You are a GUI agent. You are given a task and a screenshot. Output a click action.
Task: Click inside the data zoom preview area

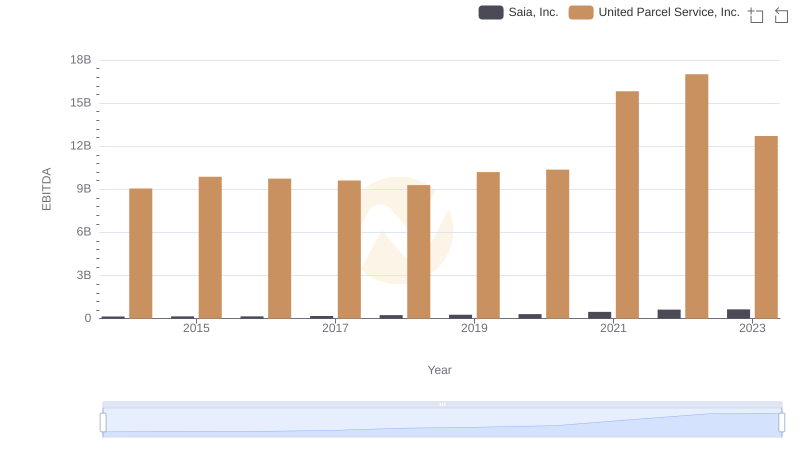[442, 423]
